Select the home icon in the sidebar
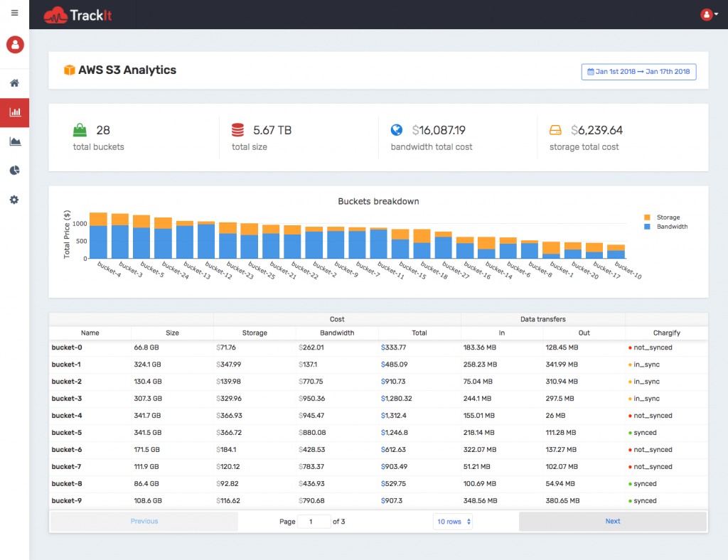728x560 pixels. [x=14, y=83]
